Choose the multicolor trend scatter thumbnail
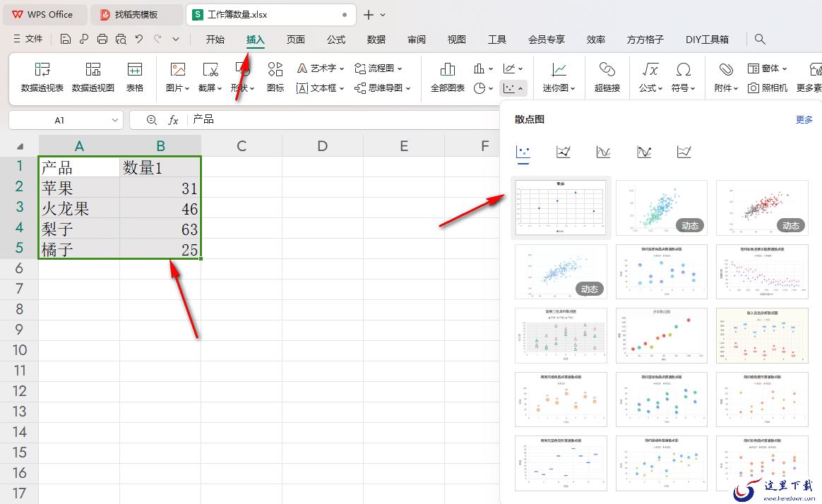822x504 pixels. click(x=662, y=335)
